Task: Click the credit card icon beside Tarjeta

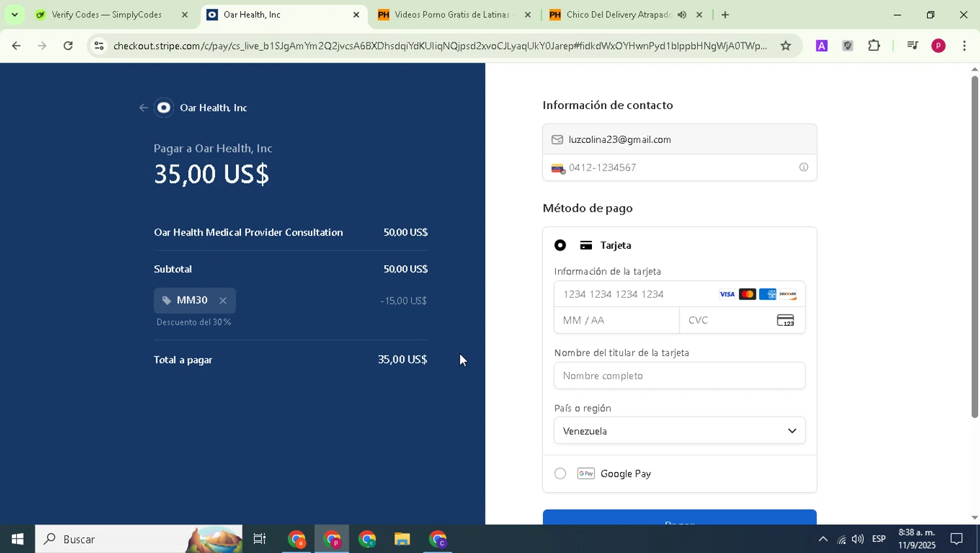Action: pyautogui.click(x=586, y=245)
